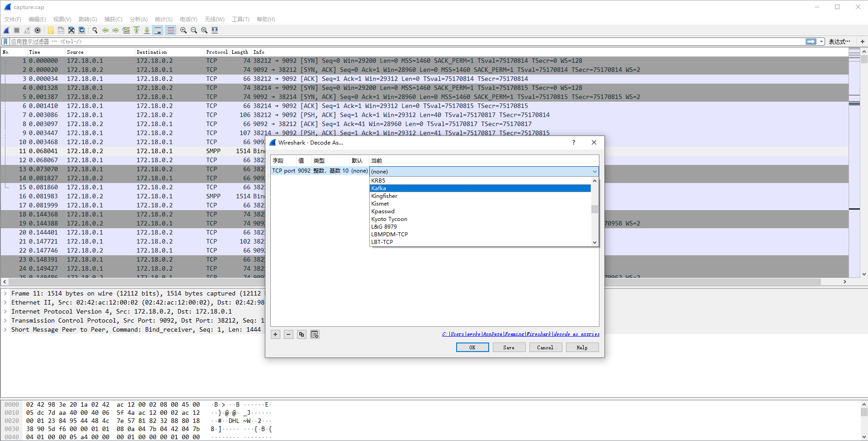Open the 捕获(C) menu
This screenshot has width=868, height=441.
point(113,19)
